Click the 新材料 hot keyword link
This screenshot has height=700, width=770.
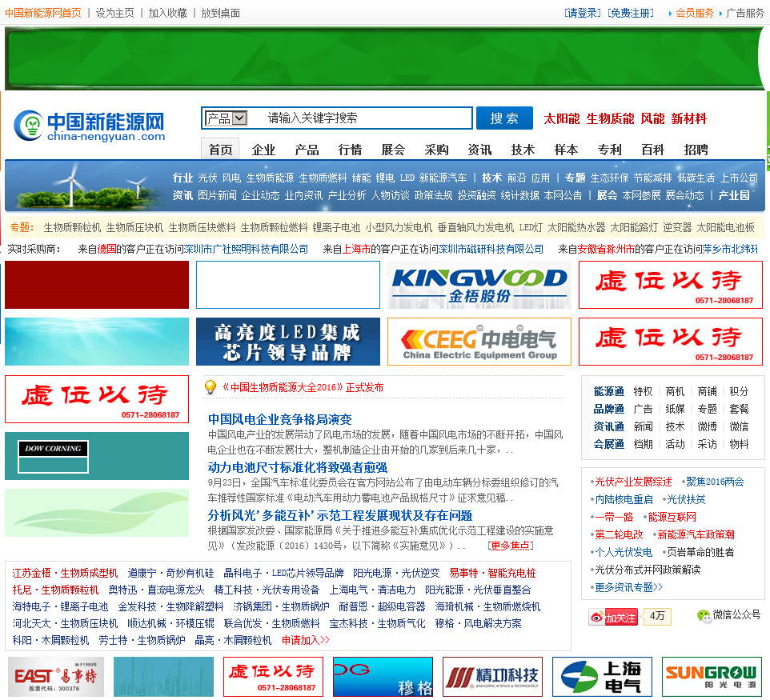689,118
